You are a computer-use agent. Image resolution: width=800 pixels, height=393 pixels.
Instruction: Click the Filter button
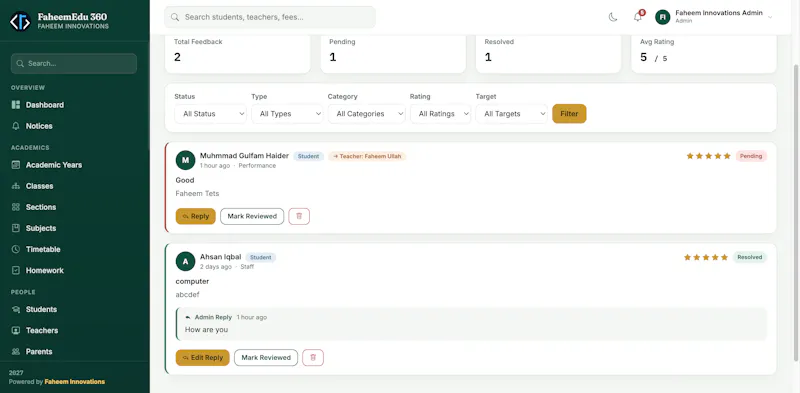(569, 114)
